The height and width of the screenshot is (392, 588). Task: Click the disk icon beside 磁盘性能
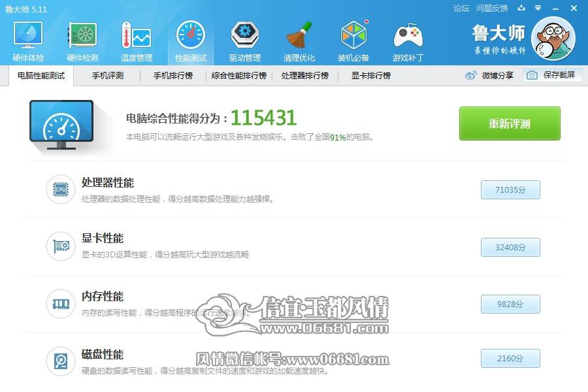click(x=61, y=361)
